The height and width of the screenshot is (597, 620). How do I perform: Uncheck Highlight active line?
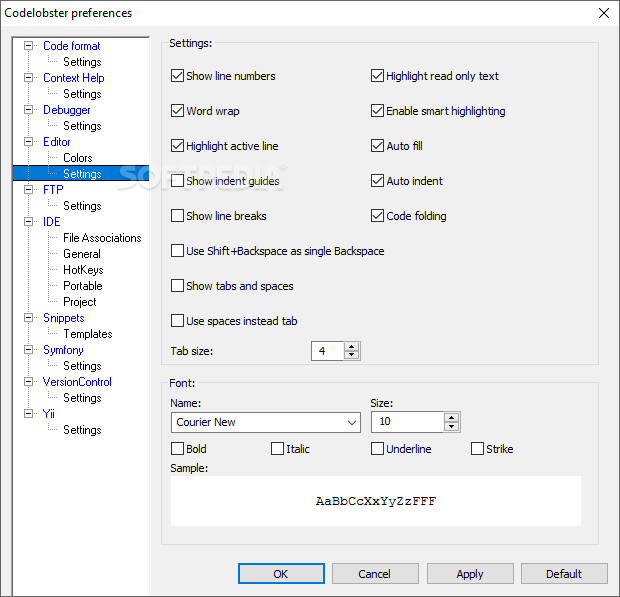(x=177, y=145)
